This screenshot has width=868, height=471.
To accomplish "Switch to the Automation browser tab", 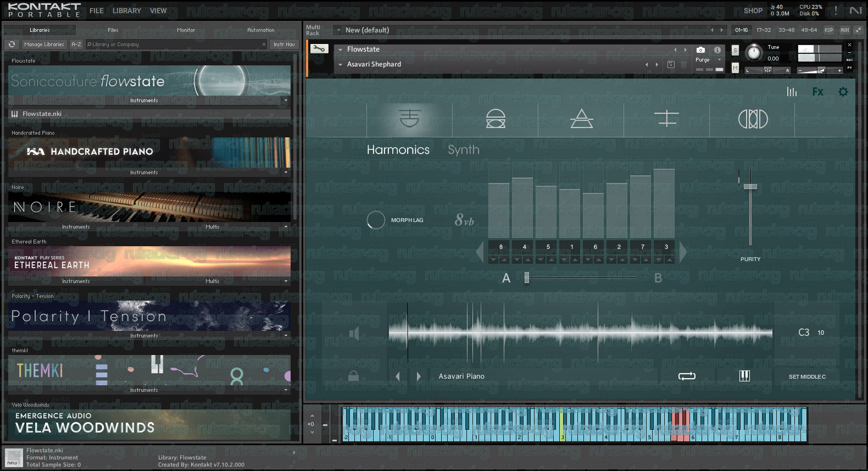I will pos(261,30).
